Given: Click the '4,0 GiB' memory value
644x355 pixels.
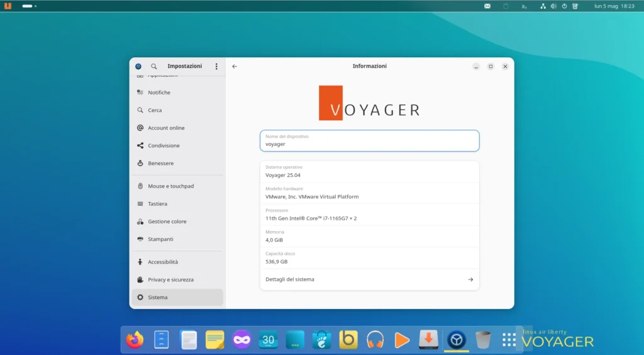Looking at the screenshot, I should [274, 240].
